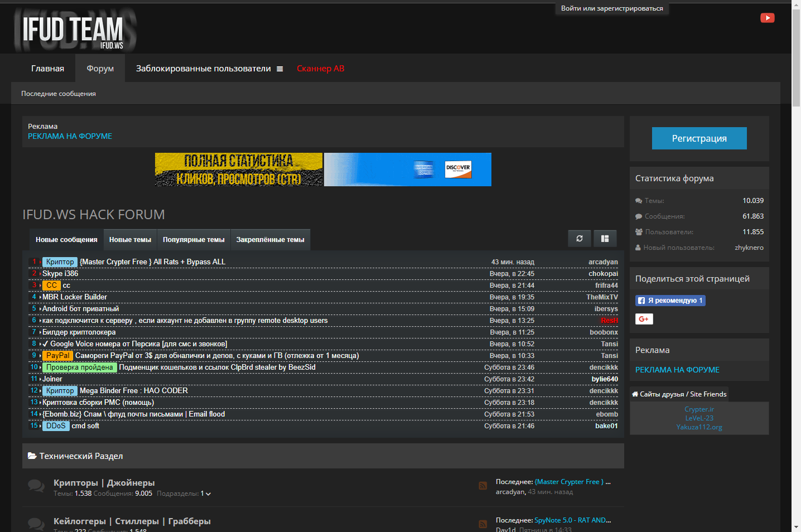Click the IFUD TEAM logo

pos(75,30)
